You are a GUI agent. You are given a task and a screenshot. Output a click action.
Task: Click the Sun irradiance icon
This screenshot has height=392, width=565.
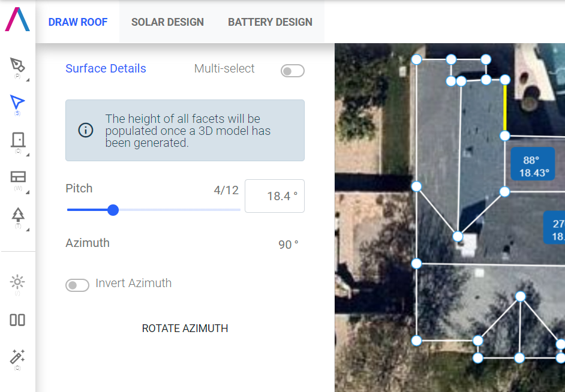[17, 282]
